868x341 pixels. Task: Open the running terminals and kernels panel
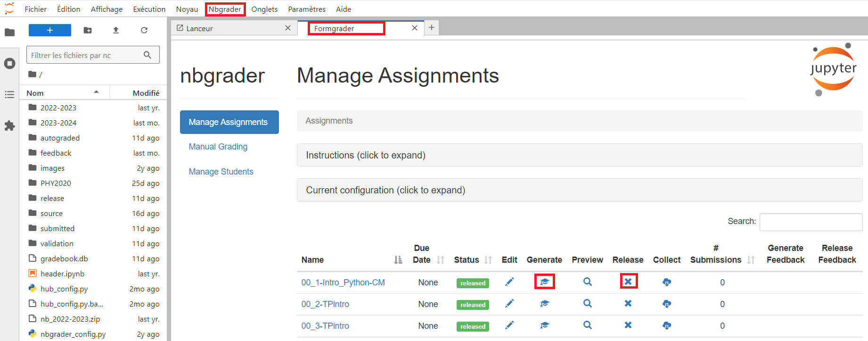pyautogui.click(x=9, y=63)
